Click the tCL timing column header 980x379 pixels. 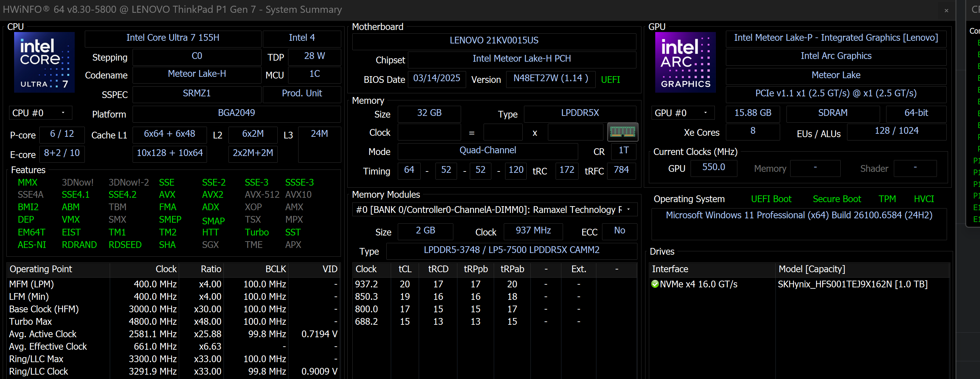405,269
